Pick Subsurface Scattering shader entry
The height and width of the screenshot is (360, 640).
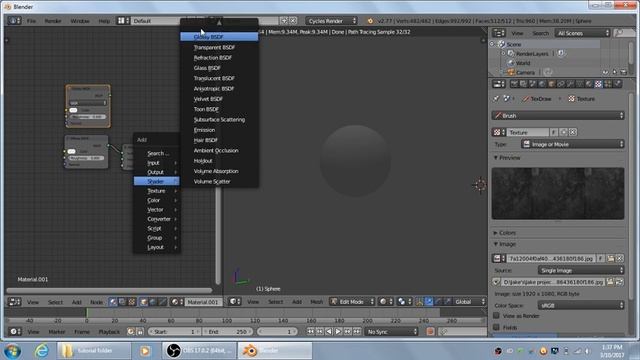tap(219, 120)
